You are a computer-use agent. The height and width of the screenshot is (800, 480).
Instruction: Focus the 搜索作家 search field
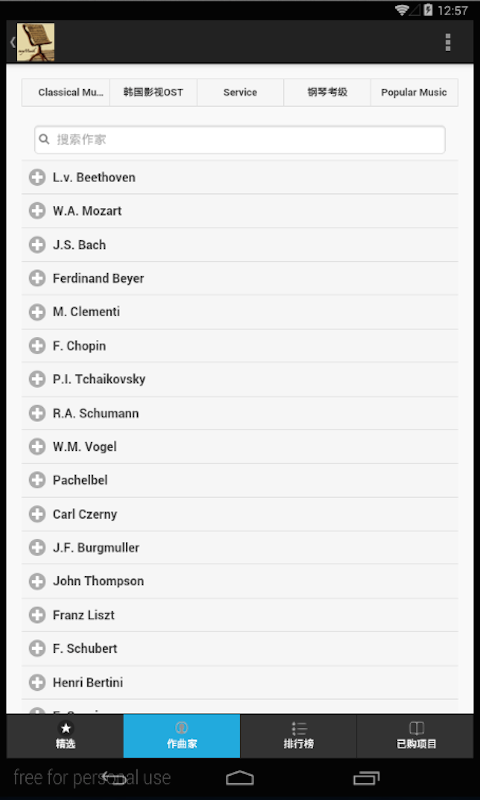240,139
